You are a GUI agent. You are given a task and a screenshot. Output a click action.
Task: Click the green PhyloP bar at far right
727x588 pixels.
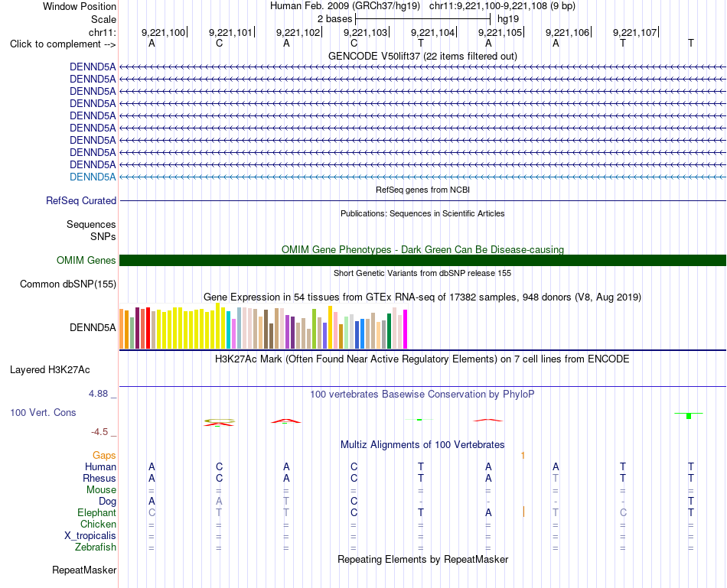tap(689, 416)
